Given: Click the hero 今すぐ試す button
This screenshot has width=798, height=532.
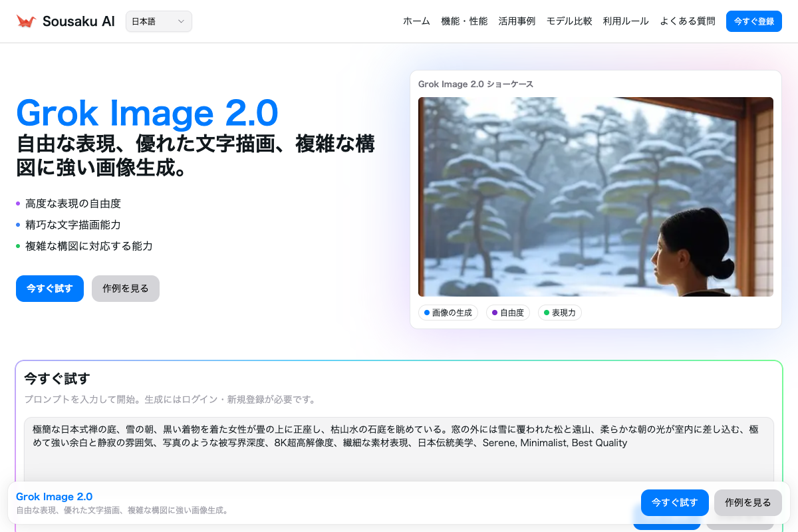Looking at the screenshot, I should click(50, 289).
